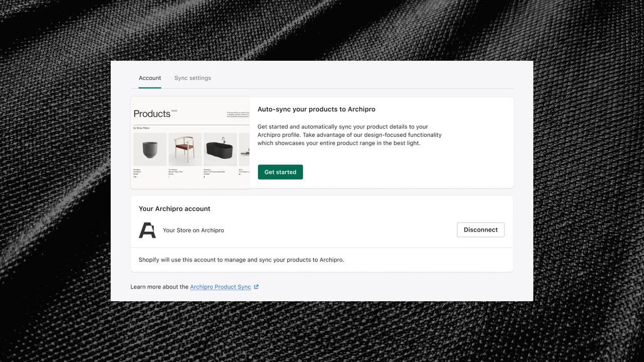Select the Account tab
The width and height of the screenshot is (644, 362).
tap(149, 78)
